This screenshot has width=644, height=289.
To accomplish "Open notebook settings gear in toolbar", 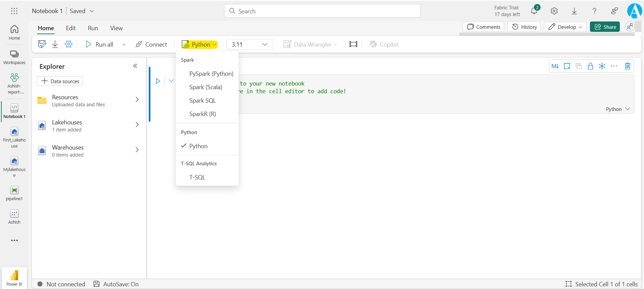I will pyautogui.click(x=68, y=44).
